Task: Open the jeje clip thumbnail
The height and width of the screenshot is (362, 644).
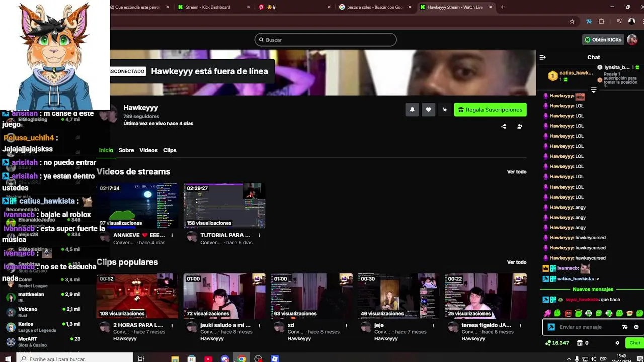Action: click(x=398, y=296)
